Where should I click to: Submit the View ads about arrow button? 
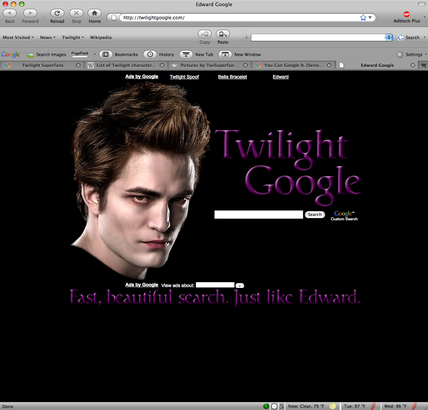(x=240, y=285)
